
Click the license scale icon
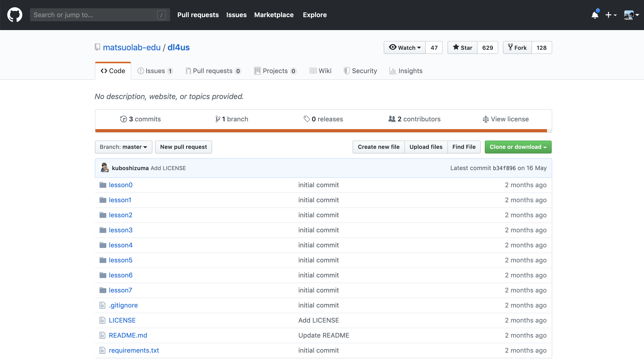486,119
